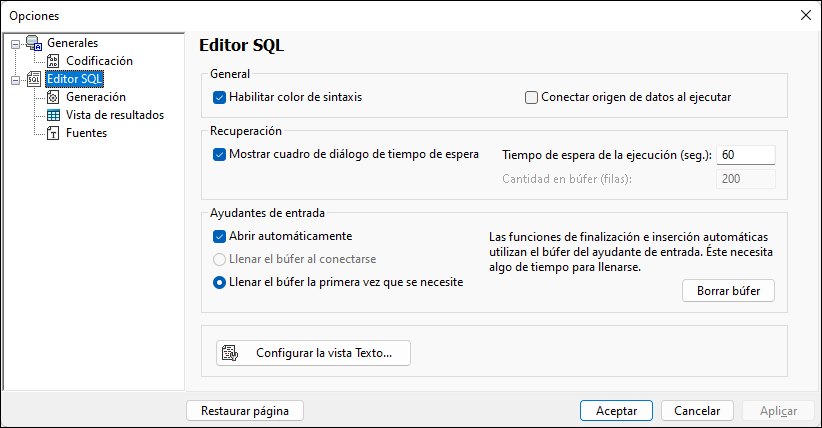Disable Habilitar color de sintaxis checkbox
This screenshot has width=822, height=428.
pyautogui.click(x=220, y=98)
